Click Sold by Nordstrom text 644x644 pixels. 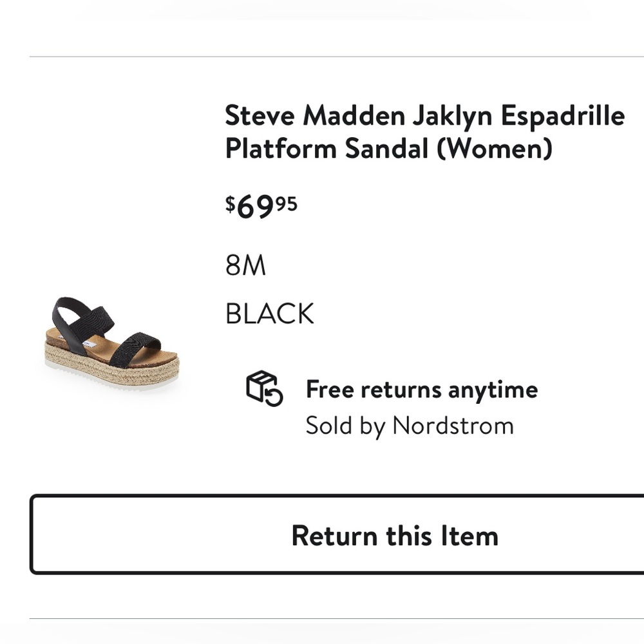409,425
